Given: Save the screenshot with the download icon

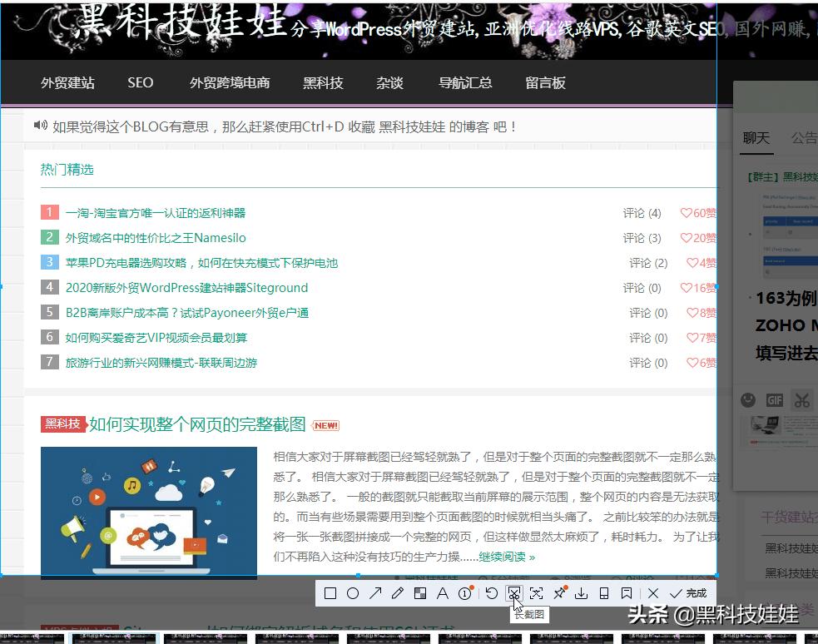Looking at the screenshot, I should [x=582, y=593].
